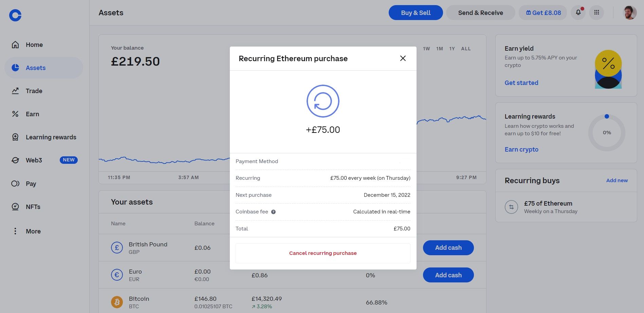Click the British Pound currency icon

point(117,247)
